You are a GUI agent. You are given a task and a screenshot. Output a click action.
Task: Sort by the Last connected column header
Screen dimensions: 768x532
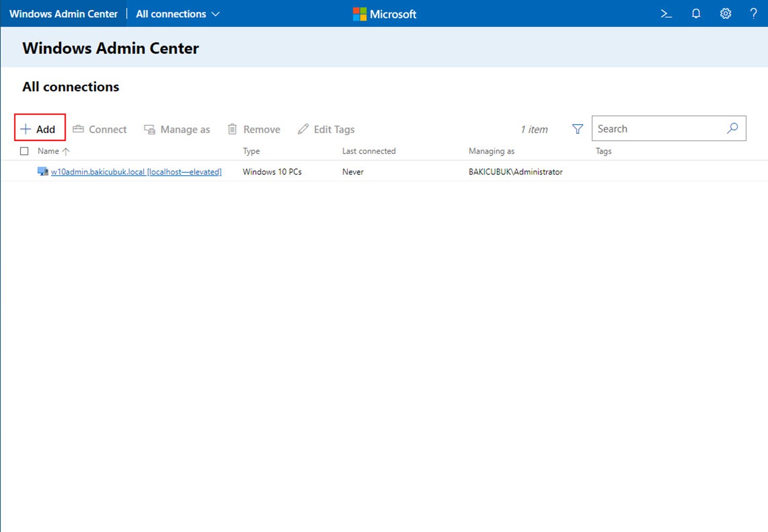click(369, 151)
